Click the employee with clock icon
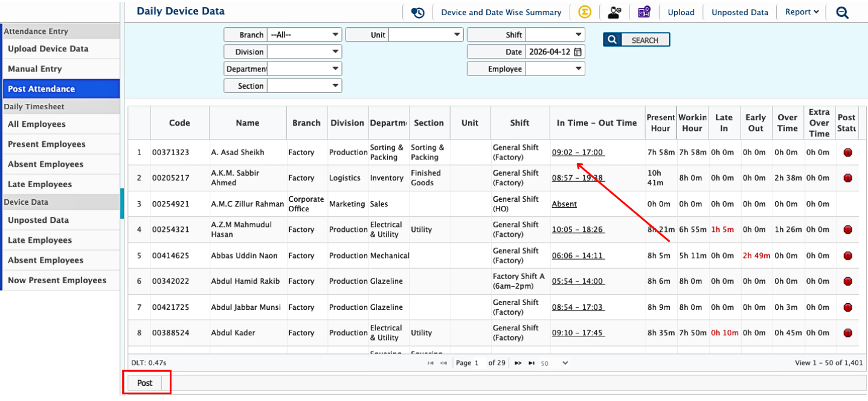Viewport: 868px width, 401px height. [614, 12]
